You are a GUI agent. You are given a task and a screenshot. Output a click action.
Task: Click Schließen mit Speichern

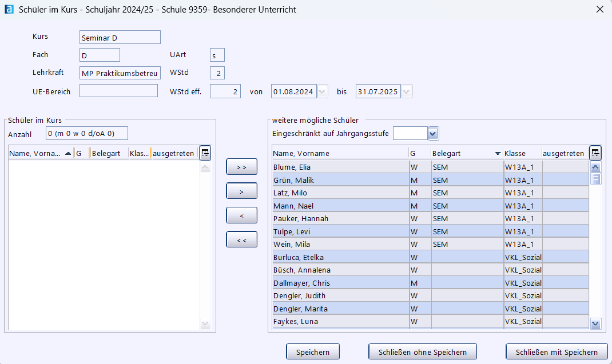tap(557, 352)
